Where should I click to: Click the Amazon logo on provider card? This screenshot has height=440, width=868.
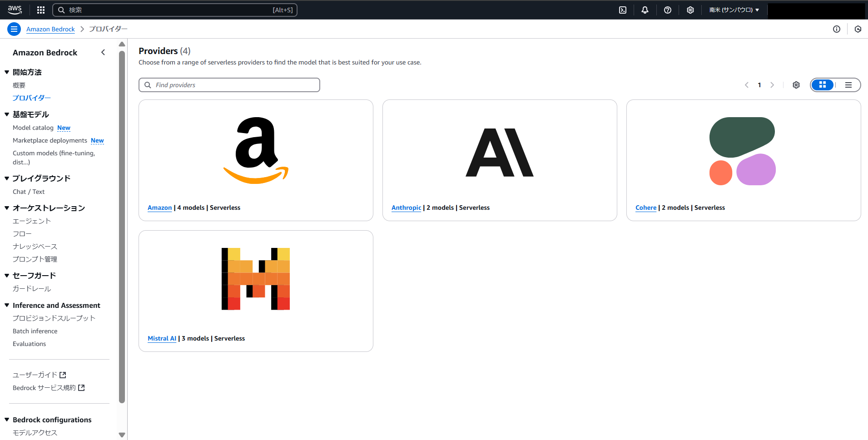(x=256, y=150)
